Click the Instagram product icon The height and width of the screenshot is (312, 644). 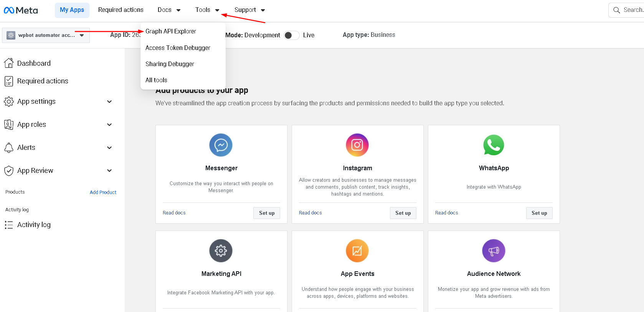(x=357, y=145)
